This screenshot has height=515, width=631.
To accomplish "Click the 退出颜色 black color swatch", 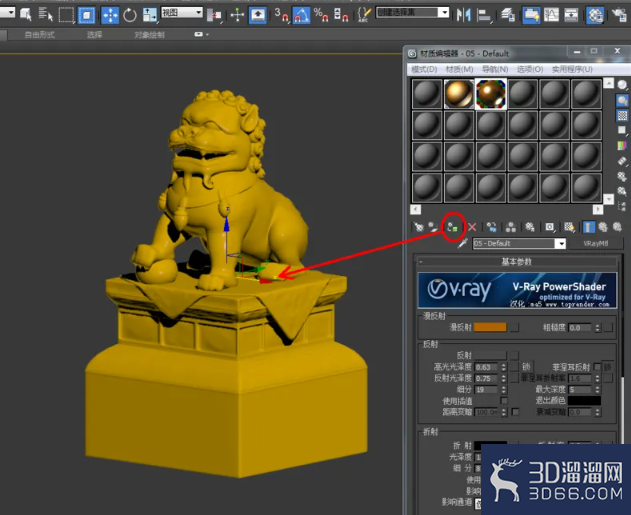I will (x=585, y=400).
